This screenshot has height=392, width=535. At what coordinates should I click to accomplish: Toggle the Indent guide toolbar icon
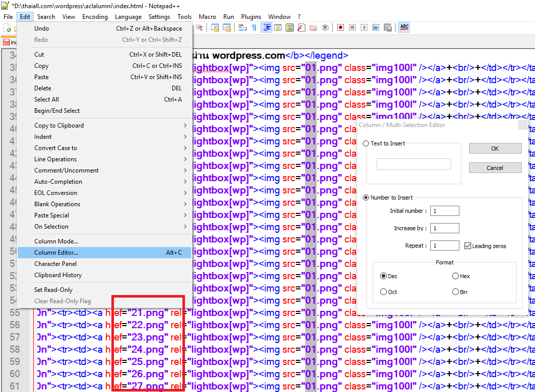tap(266, 28)
